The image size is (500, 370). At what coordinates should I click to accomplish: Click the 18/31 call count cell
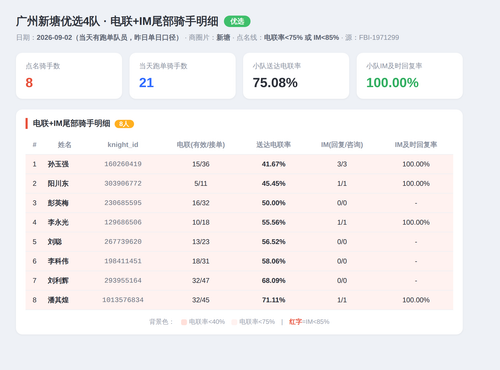tap(201, 261)
